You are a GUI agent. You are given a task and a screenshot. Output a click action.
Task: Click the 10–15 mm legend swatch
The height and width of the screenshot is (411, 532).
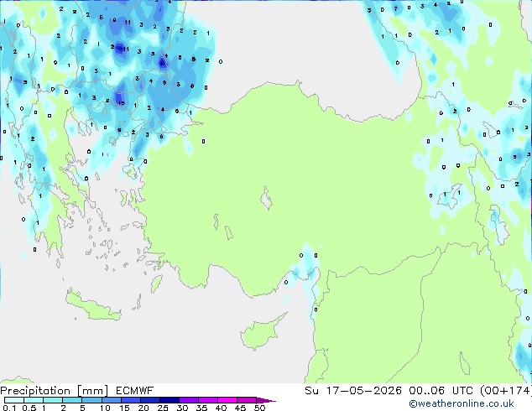tap(111, 400)
